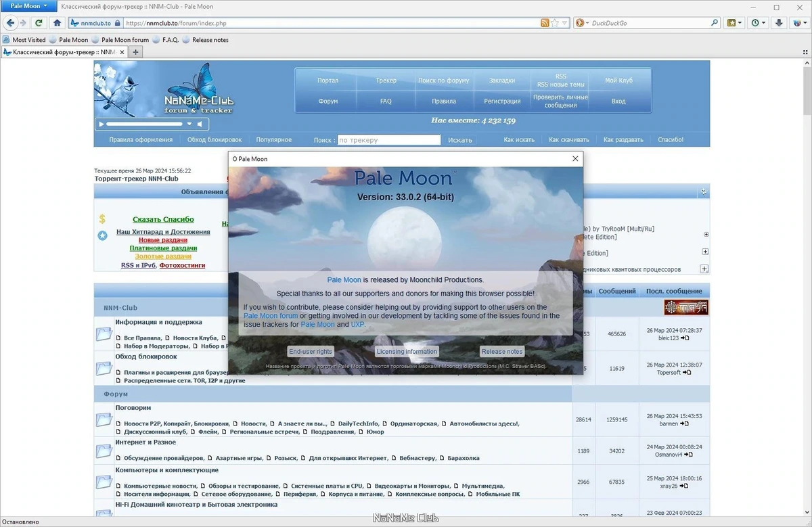Open Pale Moon forum link in dialog
The image size is (812, 527).
point(271,316)
